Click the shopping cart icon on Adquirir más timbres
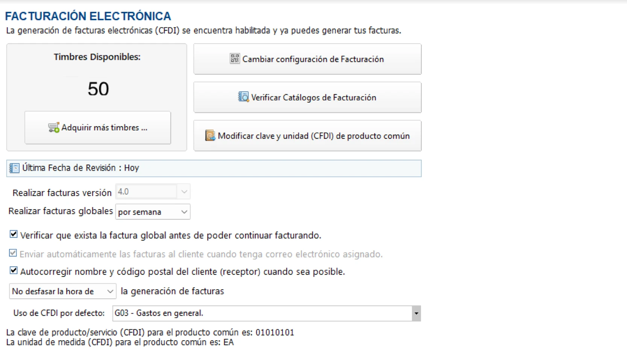Screen dimensions: 627x364 [x=54, y=127]
